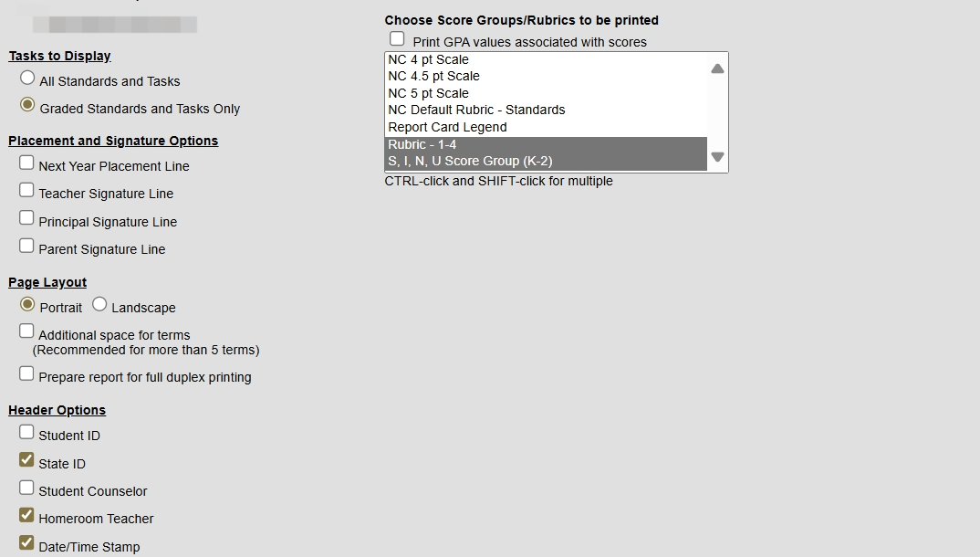Tick the Parent Signature Line checkbox
The width and height of the screenshot is (980, 557).
26,246
